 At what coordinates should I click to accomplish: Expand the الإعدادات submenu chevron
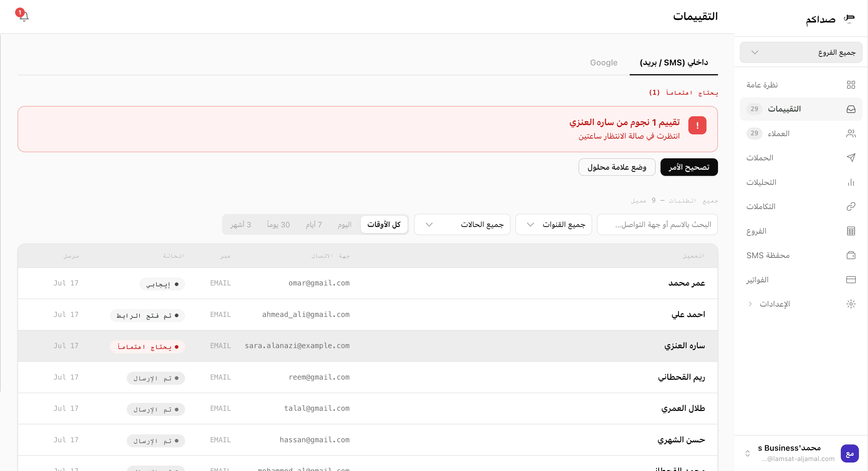pos(750,304)
